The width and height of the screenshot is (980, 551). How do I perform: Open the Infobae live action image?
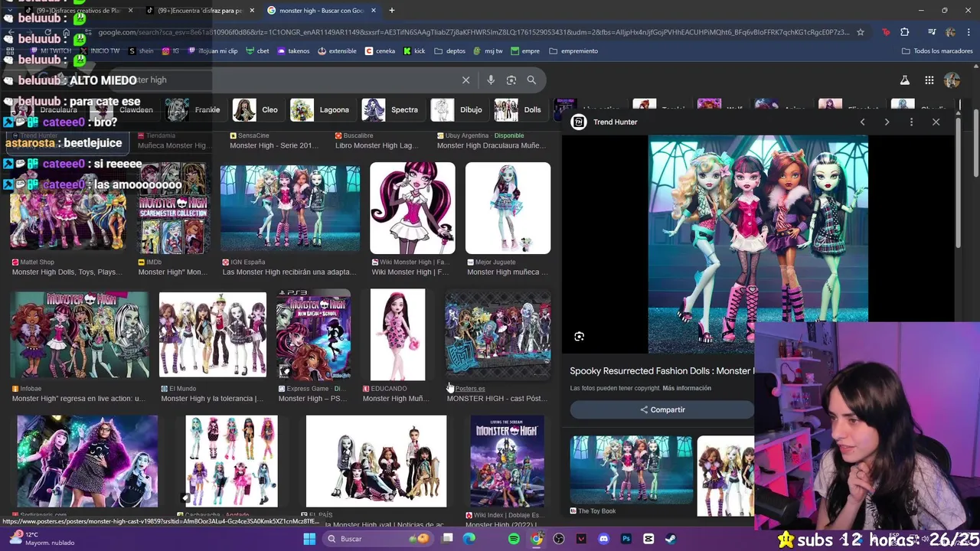[80, 334]
